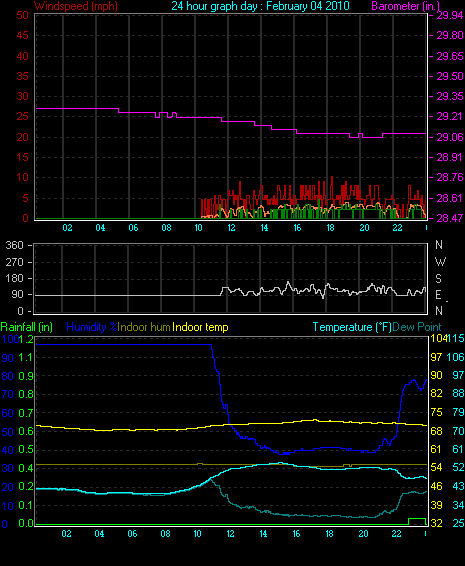Select the compass letter S
The width and height of the screenshot is (465, 566).
coord(439,279)
